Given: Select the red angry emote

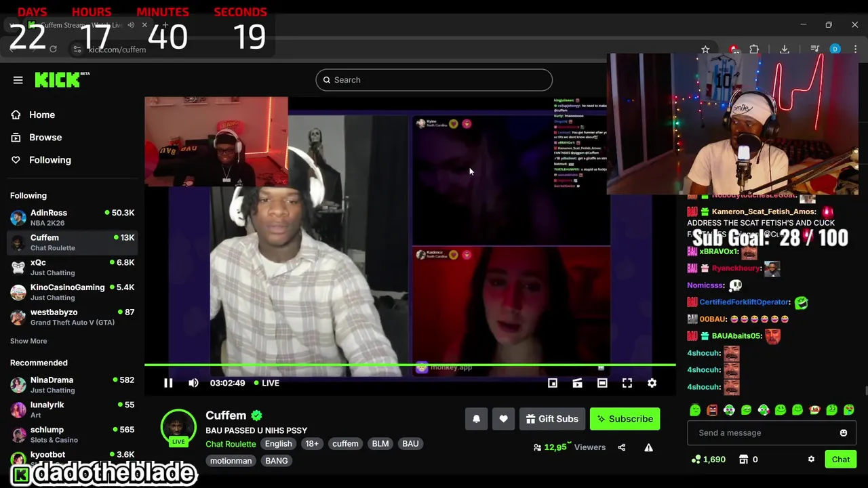Looking at the screenshot, I should 712,410.
